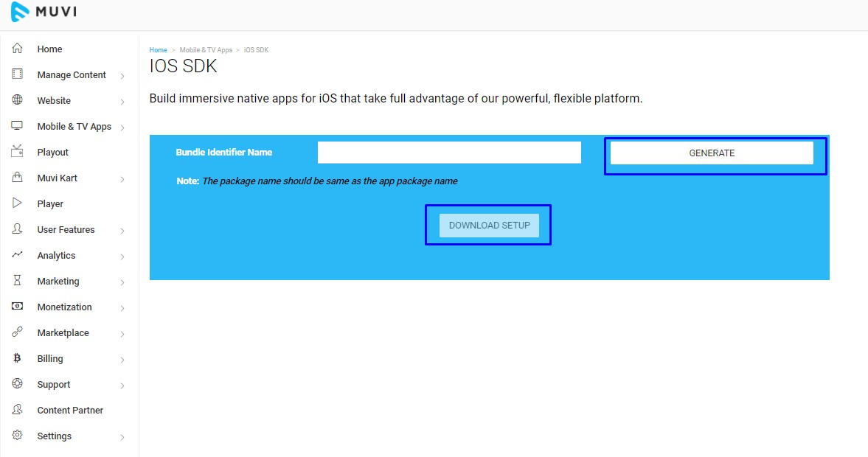
Task: Click the Muvi Kart shopping bag icon
Action: tap(17, 177)
